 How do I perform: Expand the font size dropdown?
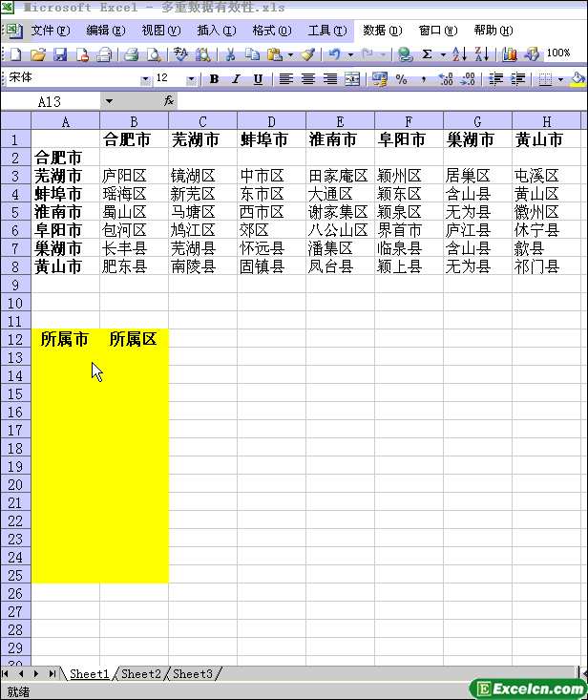192,79
